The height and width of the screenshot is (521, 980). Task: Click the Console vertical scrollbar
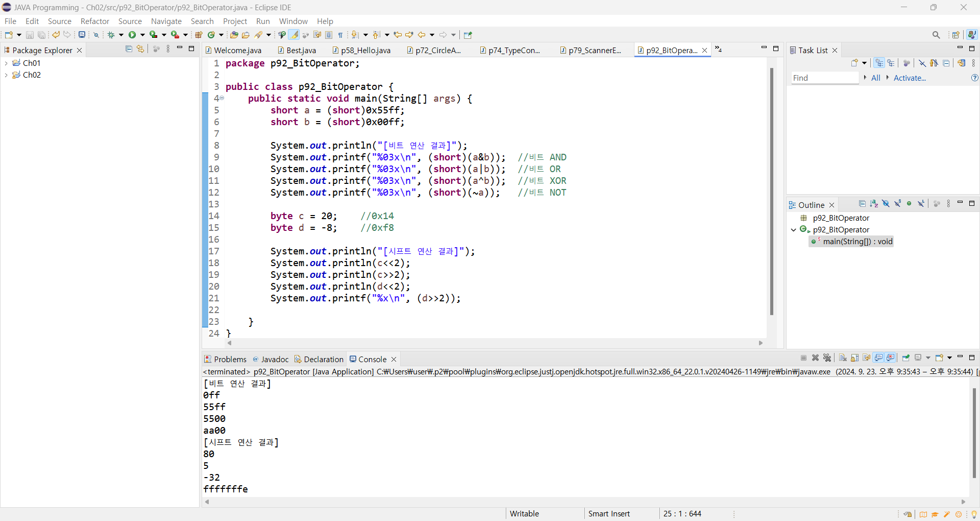(974, 433)
